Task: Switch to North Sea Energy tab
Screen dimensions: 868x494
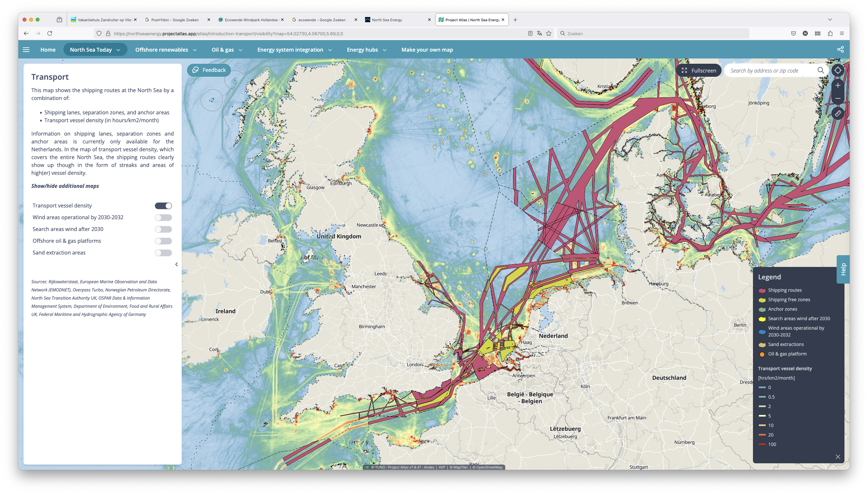Action: 398,20
